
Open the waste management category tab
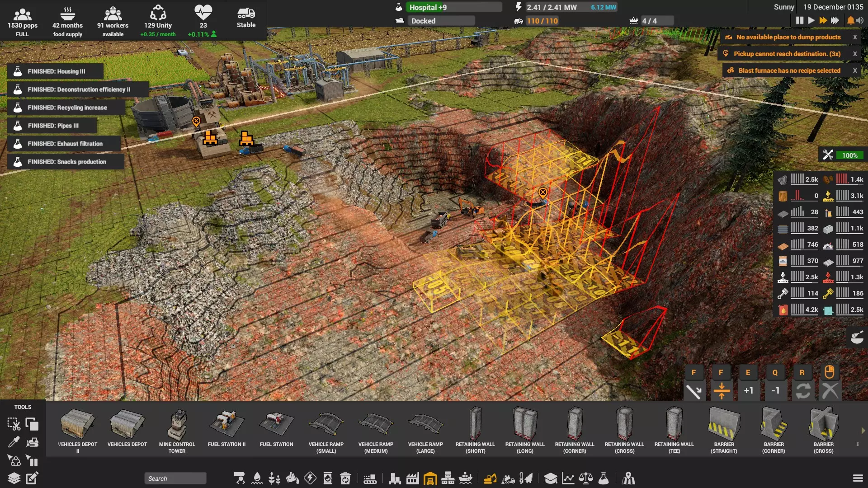(x=345, y=478)
